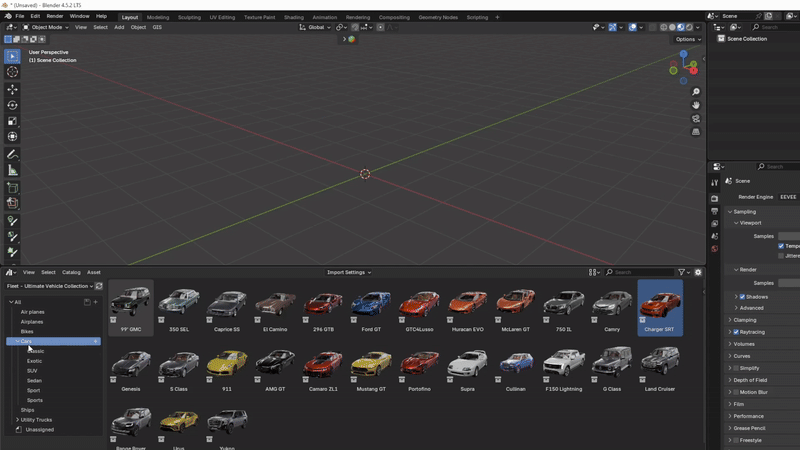Select the Annotate pencil tool

pos(12,154)
